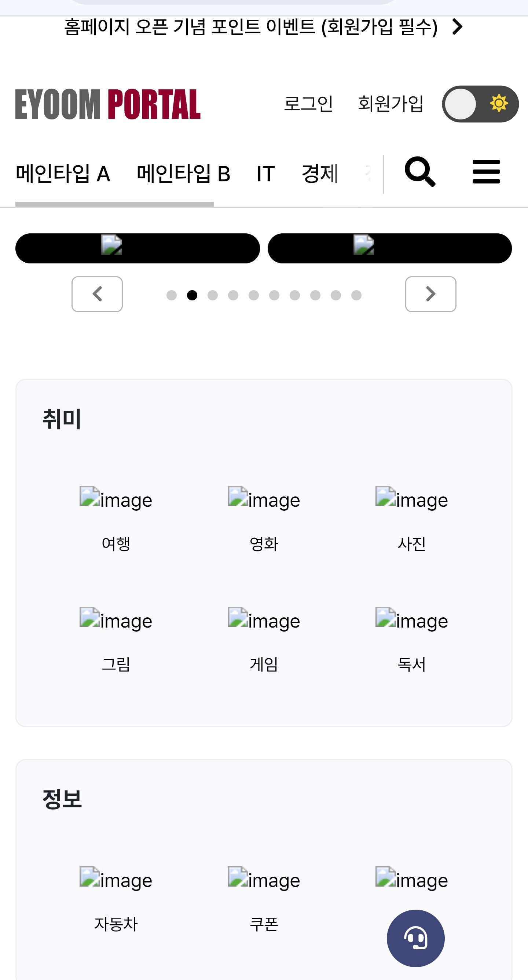The height and width of the screenshot is (980, 528).
Task: Advance to the next carousel slide
Action: [430, 294]
